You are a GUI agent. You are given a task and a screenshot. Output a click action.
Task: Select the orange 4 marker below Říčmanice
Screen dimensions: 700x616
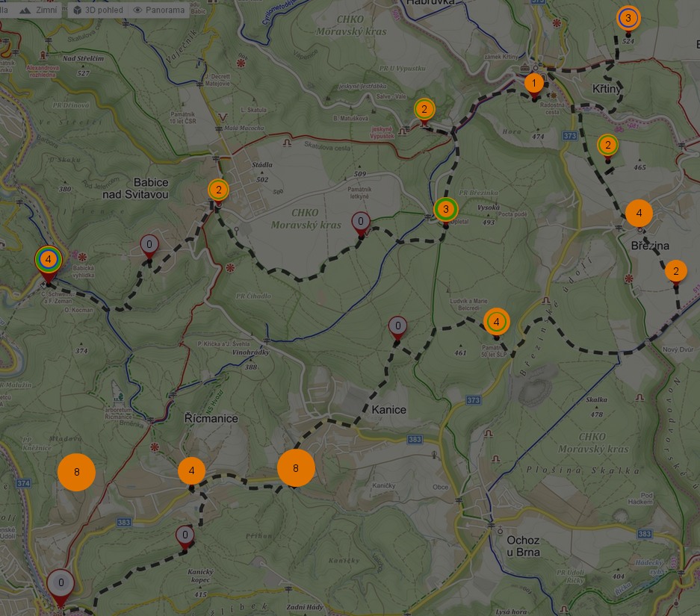pos(191,471)
